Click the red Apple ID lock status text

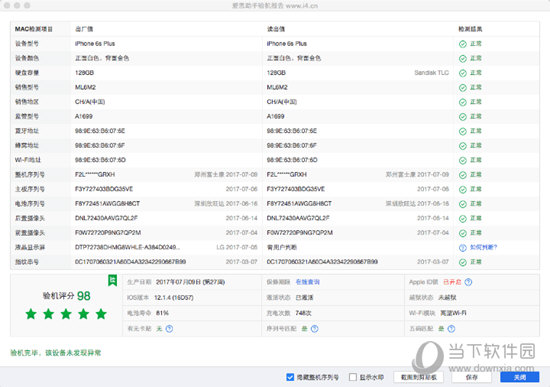tap(452, 282)
